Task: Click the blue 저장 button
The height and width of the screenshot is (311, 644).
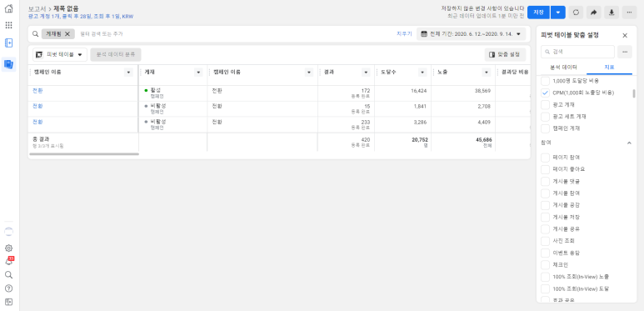Action: click(538, 13)
